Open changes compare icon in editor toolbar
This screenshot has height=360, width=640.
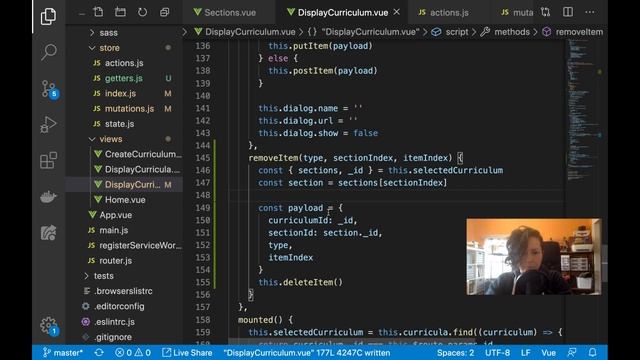(x=545, y=12)
